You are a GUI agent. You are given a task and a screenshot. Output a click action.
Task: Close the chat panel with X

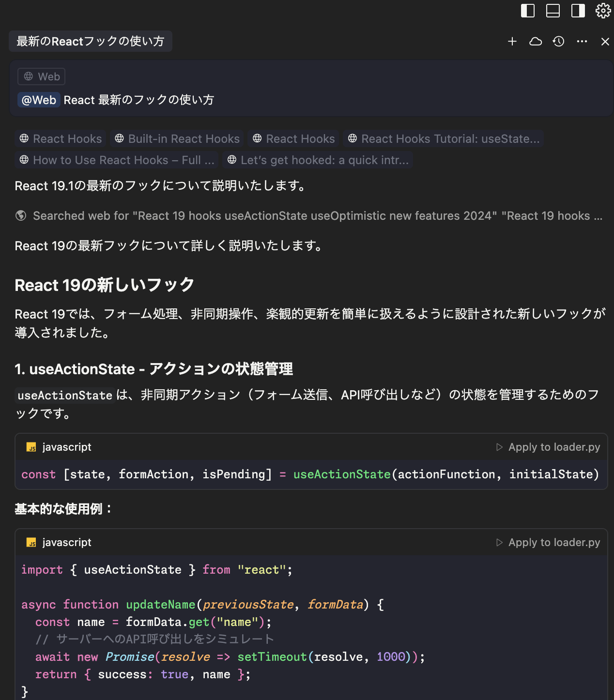point(605,42)
